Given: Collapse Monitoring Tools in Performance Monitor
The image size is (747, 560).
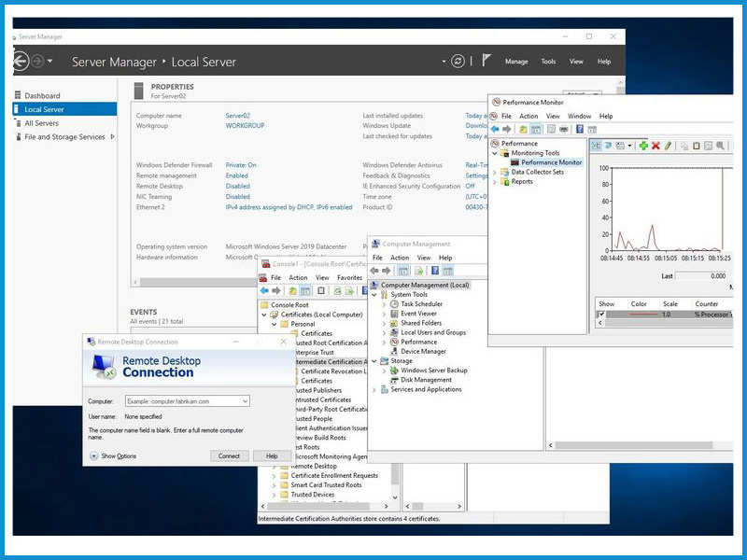Looking at the screenshot, I should point(495,153).
